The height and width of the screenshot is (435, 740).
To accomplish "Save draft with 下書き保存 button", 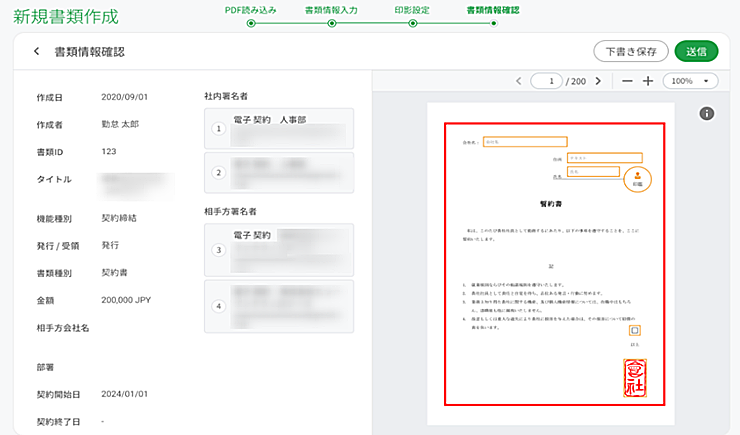I will (631, 51).
